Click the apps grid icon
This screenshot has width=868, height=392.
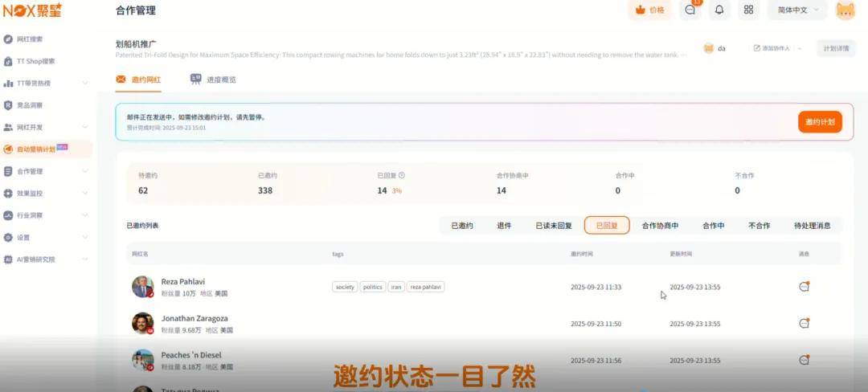[748, 10]
